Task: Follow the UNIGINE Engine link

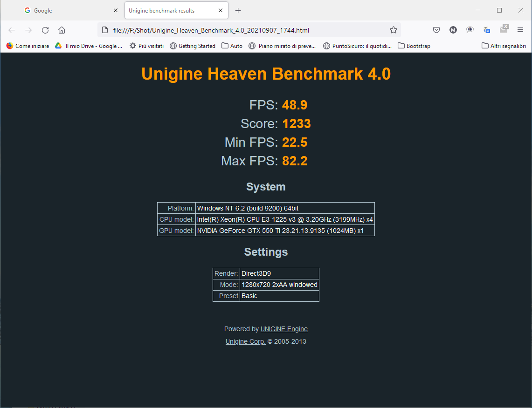Action: tap(284, 329)
